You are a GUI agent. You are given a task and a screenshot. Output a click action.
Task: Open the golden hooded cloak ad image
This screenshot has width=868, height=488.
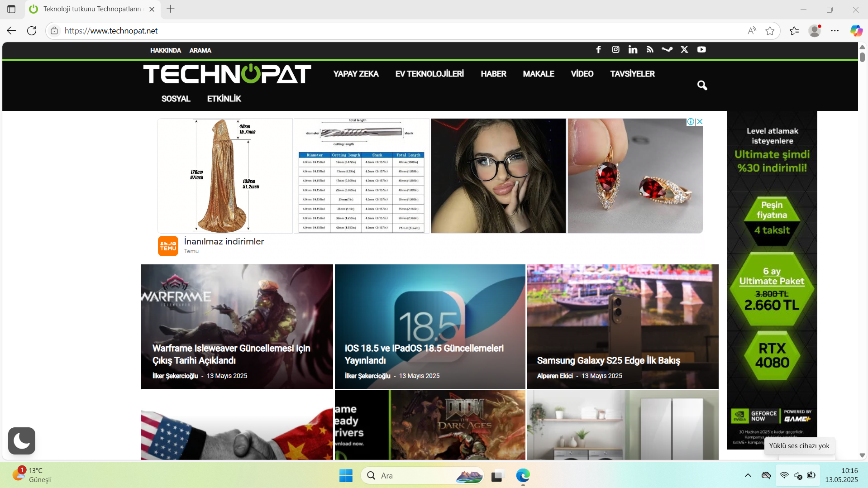click(225, 176)
